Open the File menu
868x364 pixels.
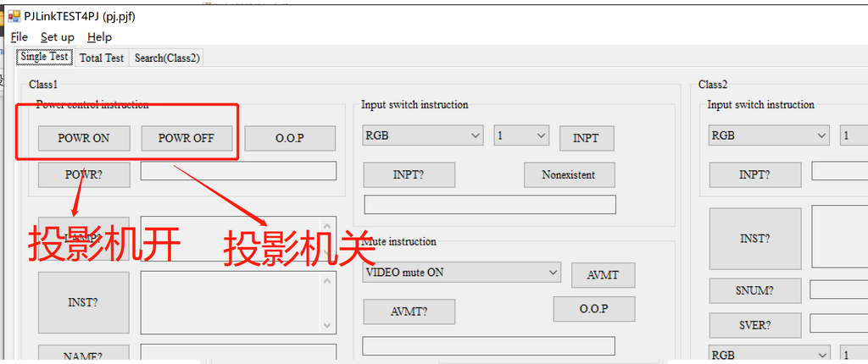(19, 37)
